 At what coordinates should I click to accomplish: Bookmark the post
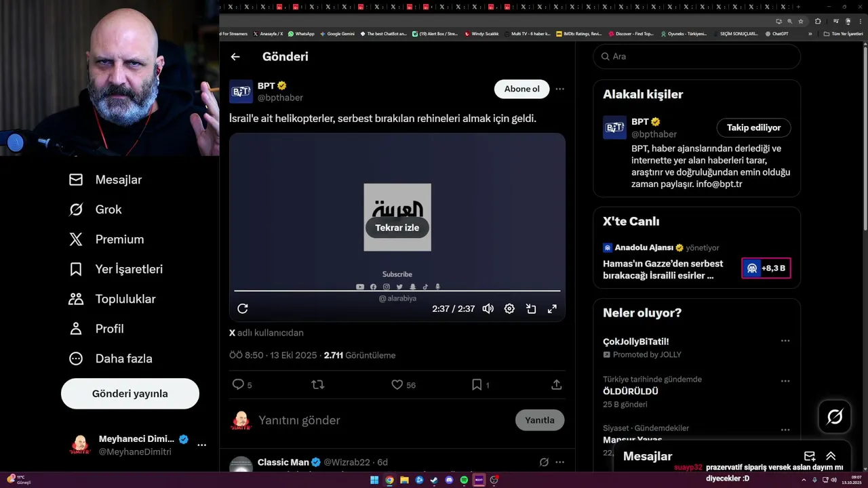[x=477, y=384]
